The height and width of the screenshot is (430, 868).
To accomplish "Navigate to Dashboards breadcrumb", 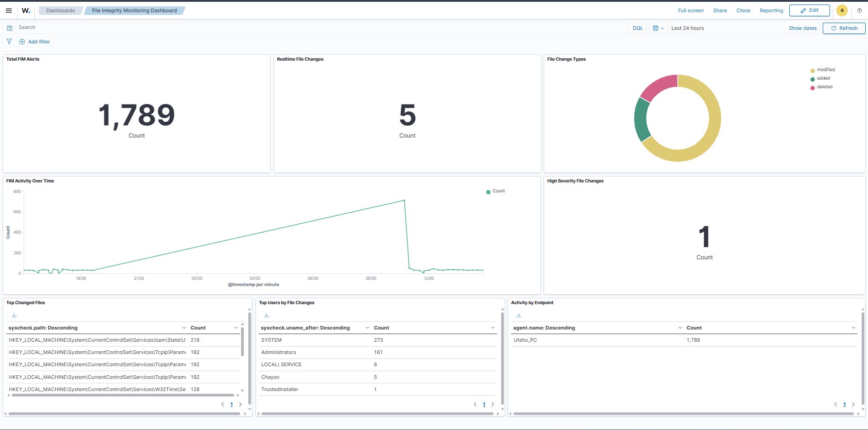I will pos(61,10).
